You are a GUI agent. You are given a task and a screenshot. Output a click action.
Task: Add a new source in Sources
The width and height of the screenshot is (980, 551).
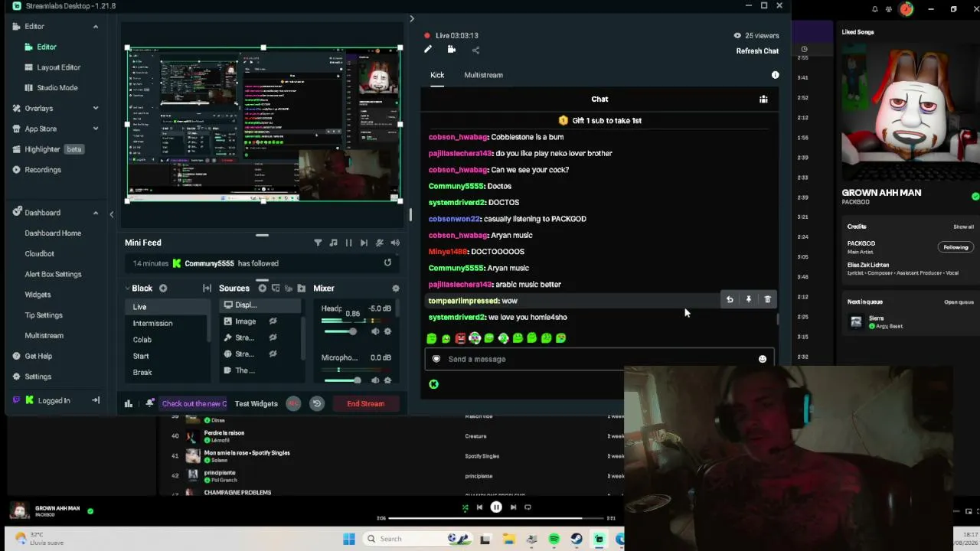pos(263,289)
